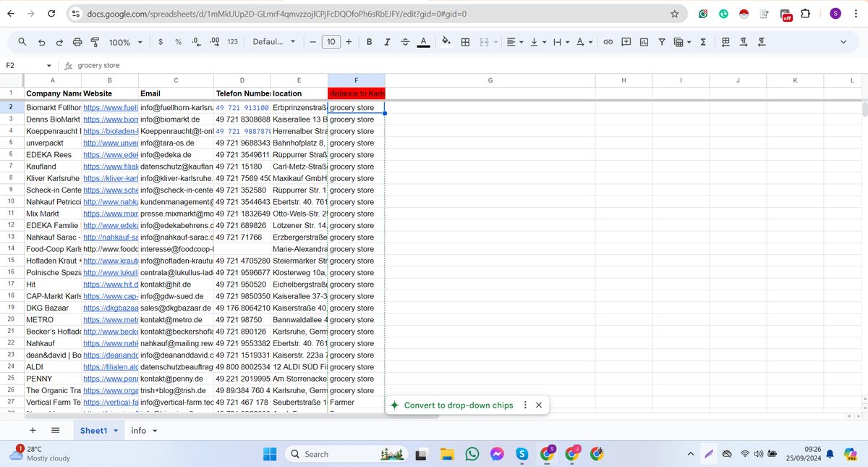Screen dimensions: 868x467
Task: Open the text color picker
Action: click(423, 43)
